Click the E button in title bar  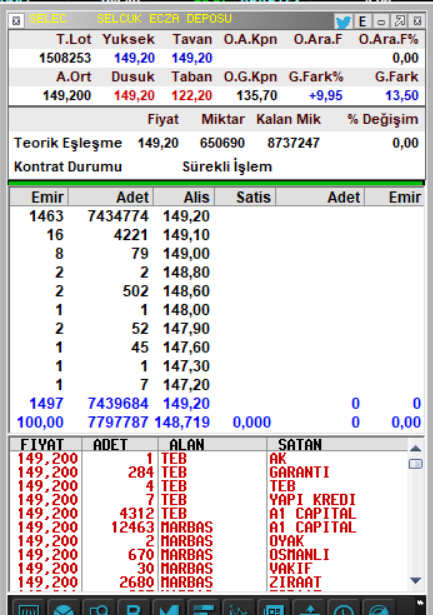pyautogui.click(x=362, y=21)
